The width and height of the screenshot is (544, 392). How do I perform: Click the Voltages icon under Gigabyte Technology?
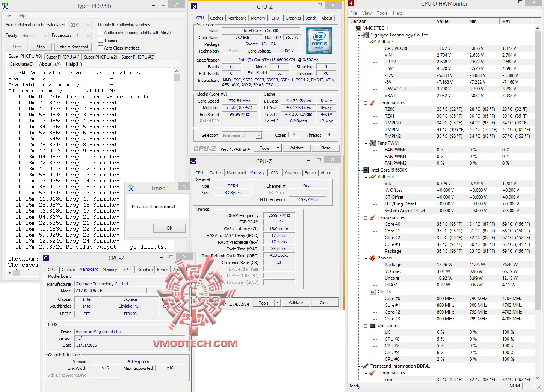pos(372,42)
